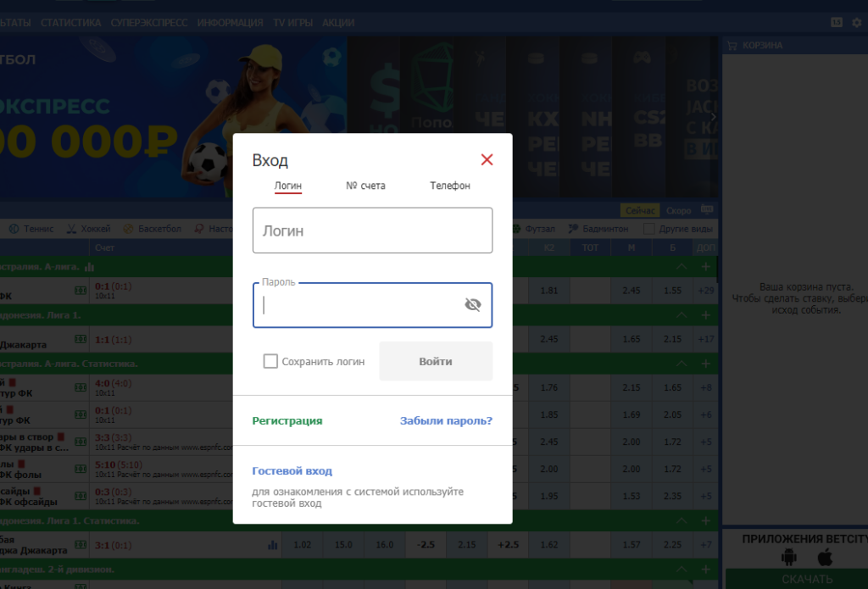
Task: Open АКЦИИ menu item
Action: click(338, 23)
